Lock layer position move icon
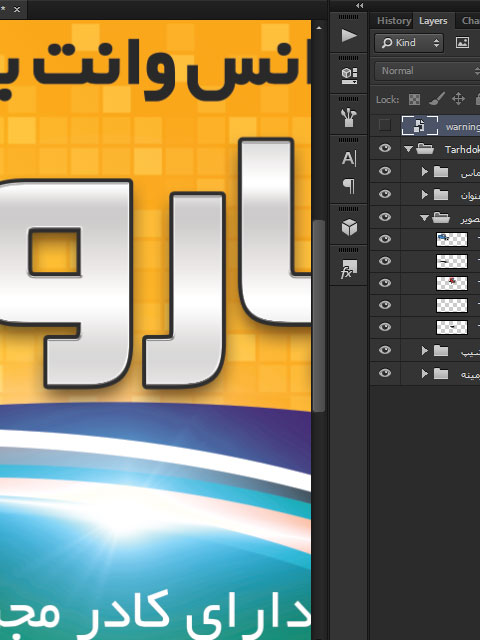 458,99
